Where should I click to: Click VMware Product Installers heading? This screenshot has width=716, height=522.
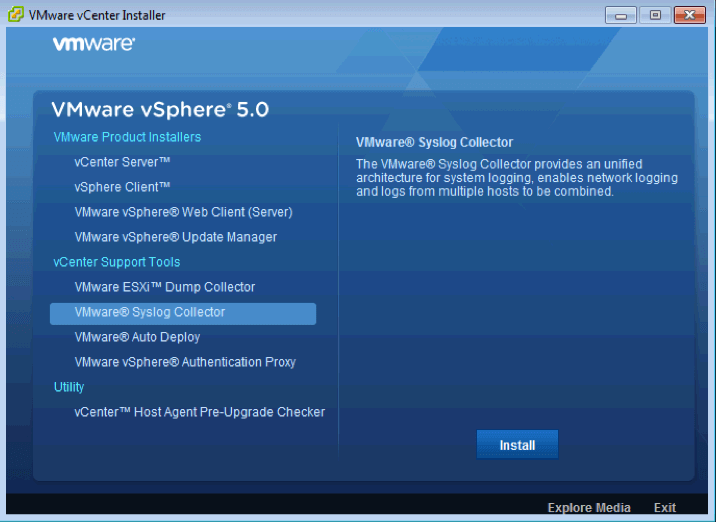pos(127,137)
